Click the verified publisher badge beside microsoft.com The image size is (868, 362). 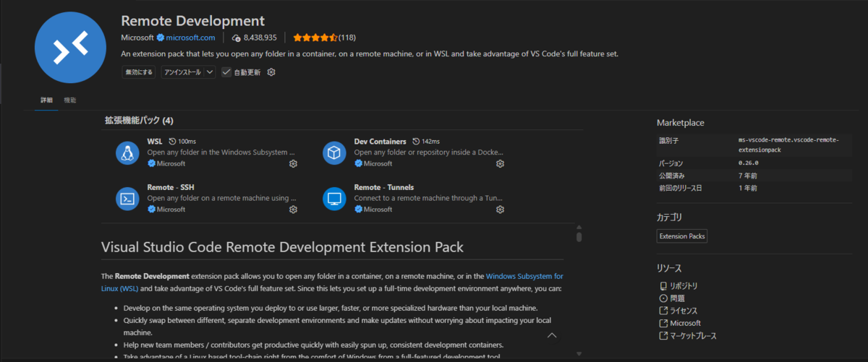(161, 38)
